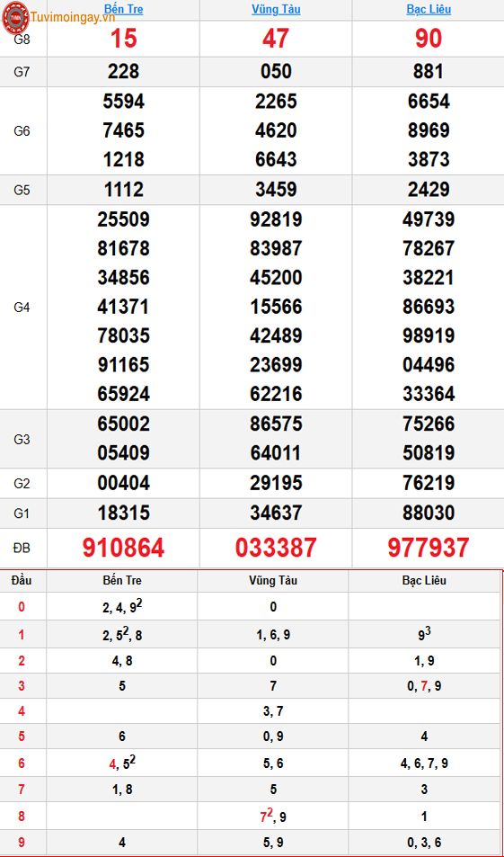Select G3 number 65002
Screen dimensions: 504x857
(x=123, y=424)
